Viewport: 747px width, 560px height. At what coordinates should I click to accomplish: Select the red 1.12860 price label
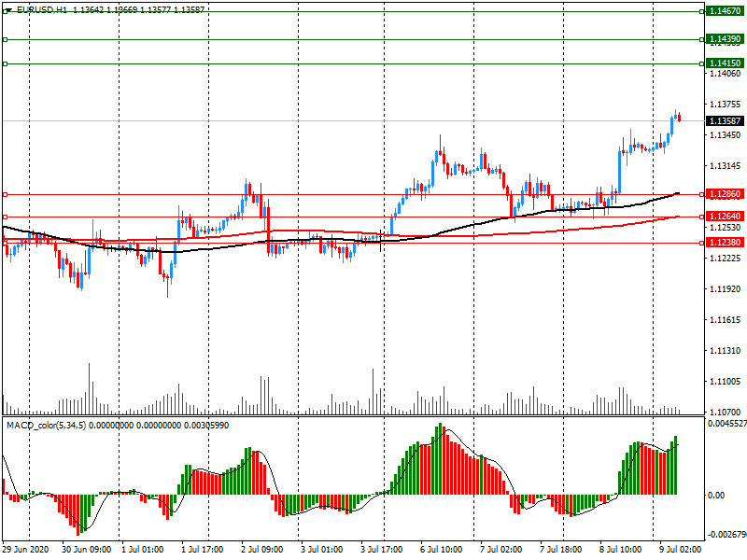tap(725, 194)
